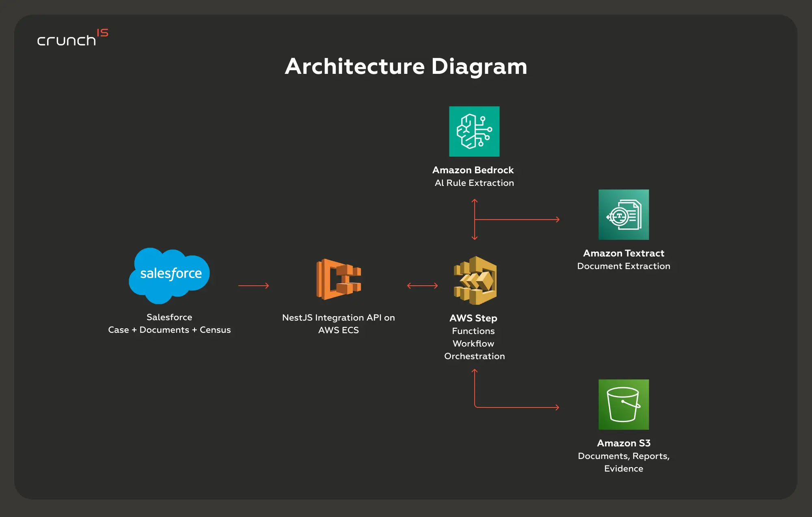The height and width of the screenshot is (517, 812).
Task: Click the Workflow text line
Action: coord(473,344)
